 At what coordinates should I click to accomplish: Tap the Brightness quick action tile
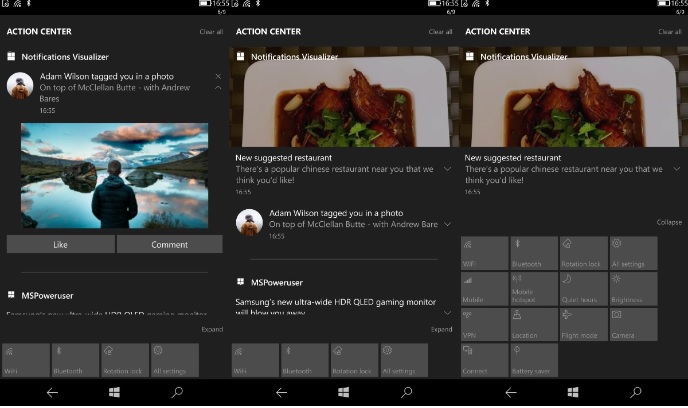[634, 289]
